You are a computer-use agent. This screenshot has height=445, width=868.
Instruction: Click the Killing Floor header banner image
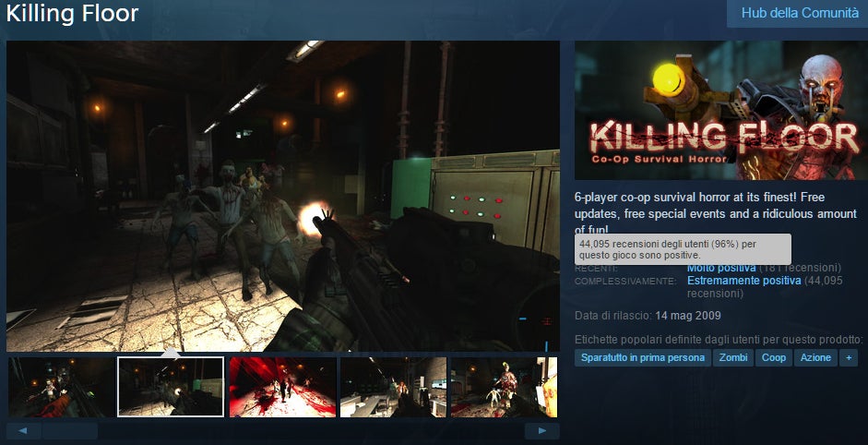click(x=721, y=110)
